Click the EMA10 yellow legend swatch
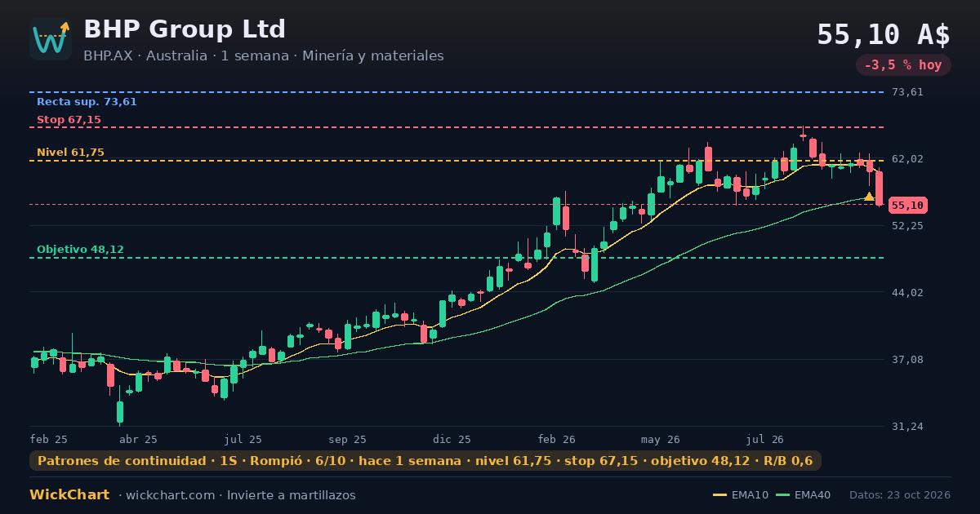 (719, 495)
